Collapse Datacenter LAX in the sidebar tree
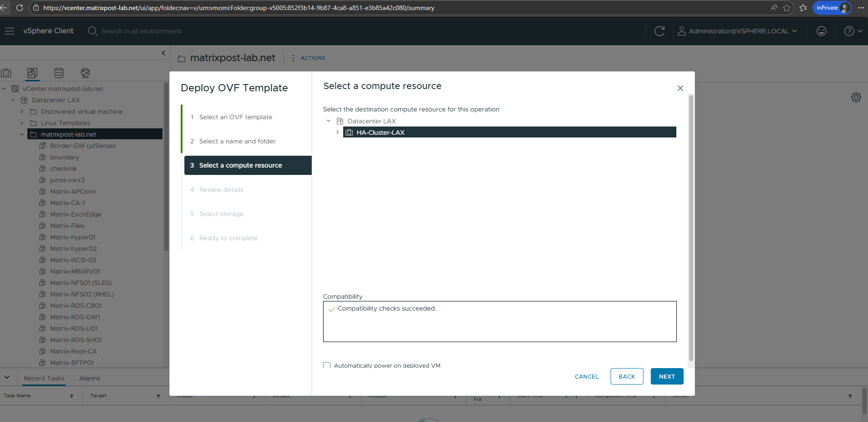Image resolution: width=868 pixels, height=422 pixels. tap(13, 100)
